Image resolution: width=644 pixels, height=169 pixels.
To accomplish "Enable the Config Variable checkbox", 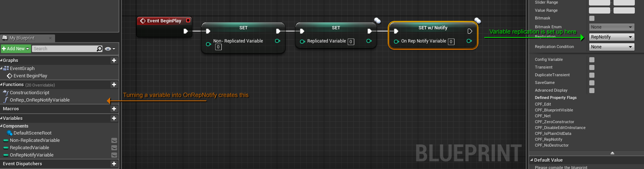I will pos(592,60).
